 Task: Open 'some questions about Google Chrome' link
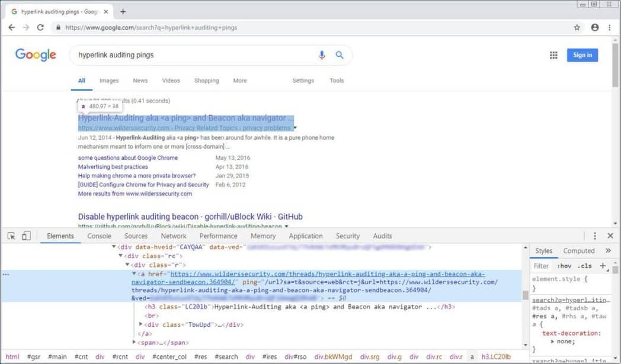(128, 157)
